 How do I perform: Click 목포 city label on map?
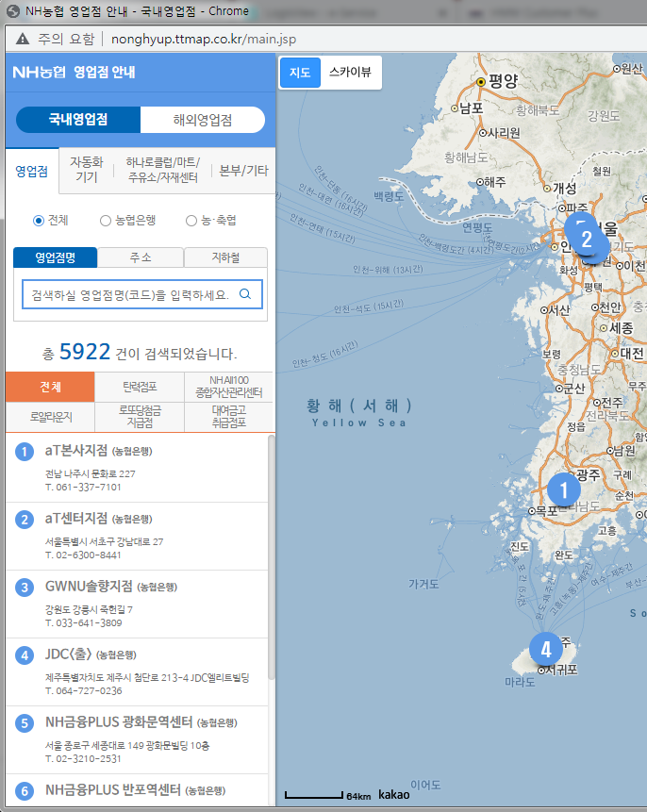coord(547,510)
